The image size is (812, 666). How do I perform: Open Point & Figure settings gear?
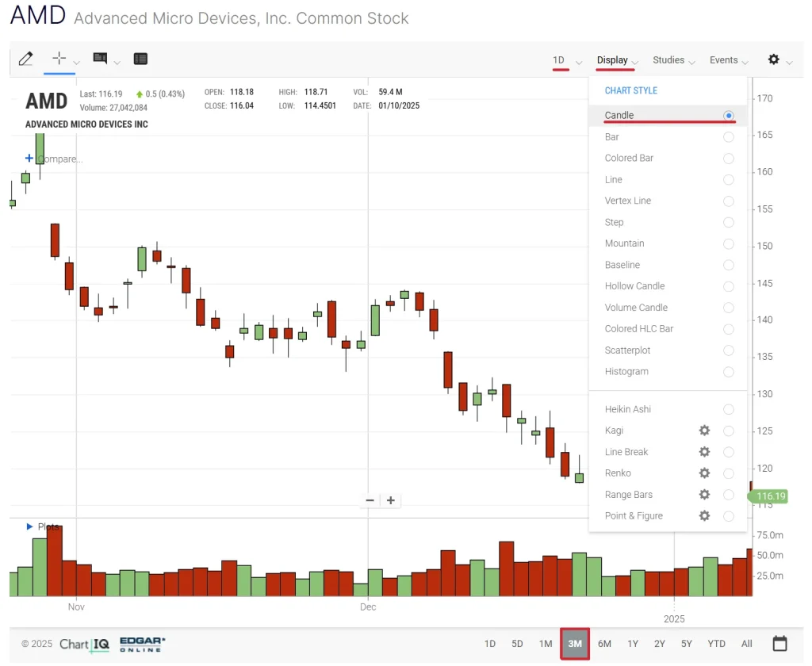[x=704, y=516]
